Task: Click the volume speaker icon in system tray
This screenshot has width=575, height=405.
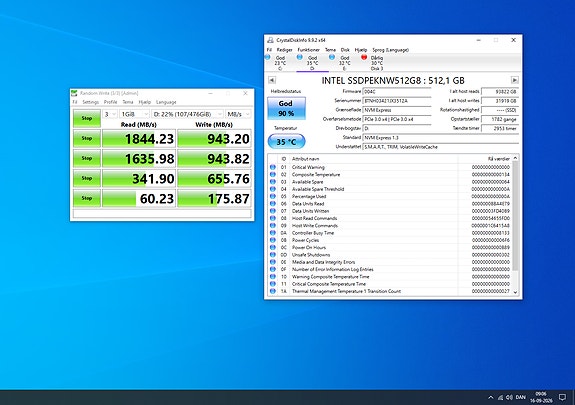Action: coord(509,397)
